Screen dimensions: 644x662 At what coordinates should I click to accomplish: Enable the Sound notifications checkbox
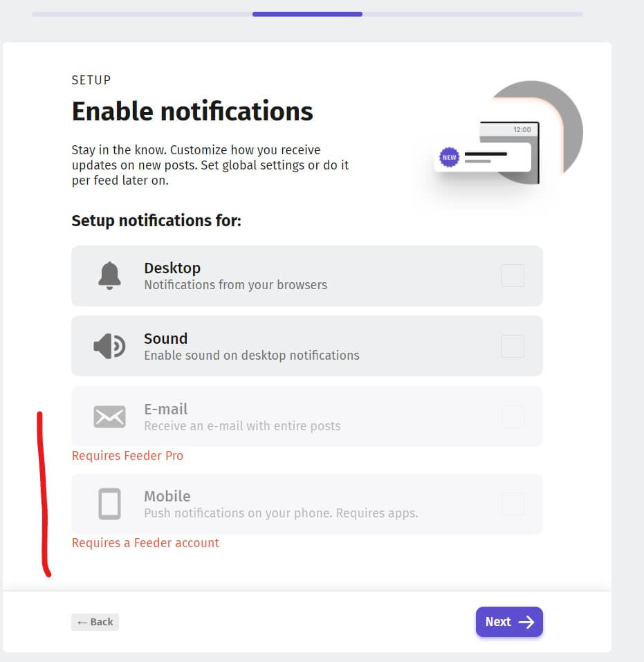(513, 346)
